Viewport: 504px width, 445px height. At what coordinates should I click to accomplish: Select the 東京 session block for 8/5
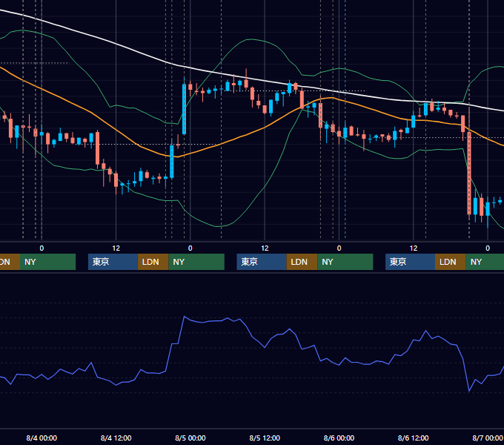tap(262, 262)
